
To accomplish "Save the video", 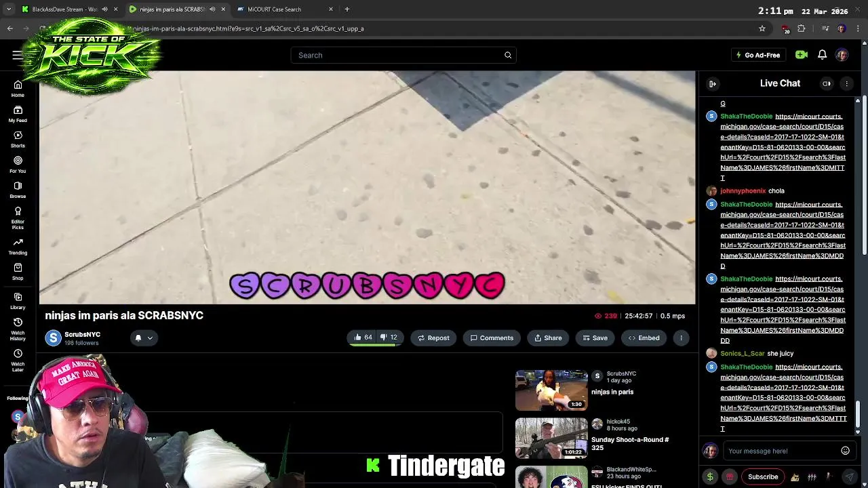I will [595, 338].
